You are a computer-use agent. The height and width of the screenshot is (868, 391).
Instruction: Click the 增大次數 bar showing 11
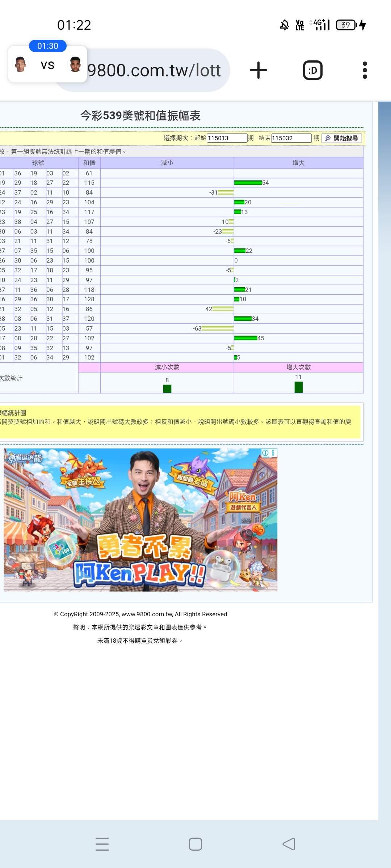click(298, 387)
